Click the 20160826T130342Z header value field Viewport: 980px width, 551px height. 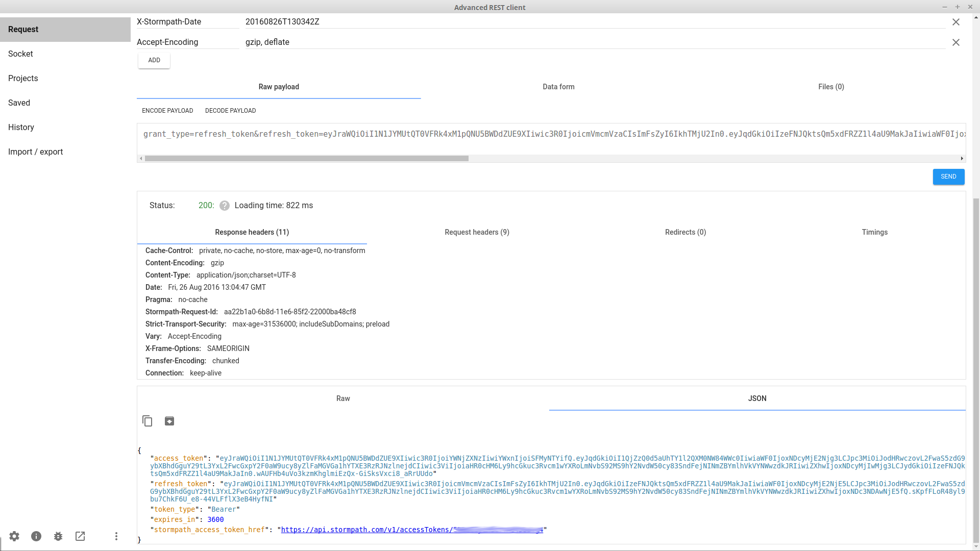pyautogui.click(x=595, y=22)
